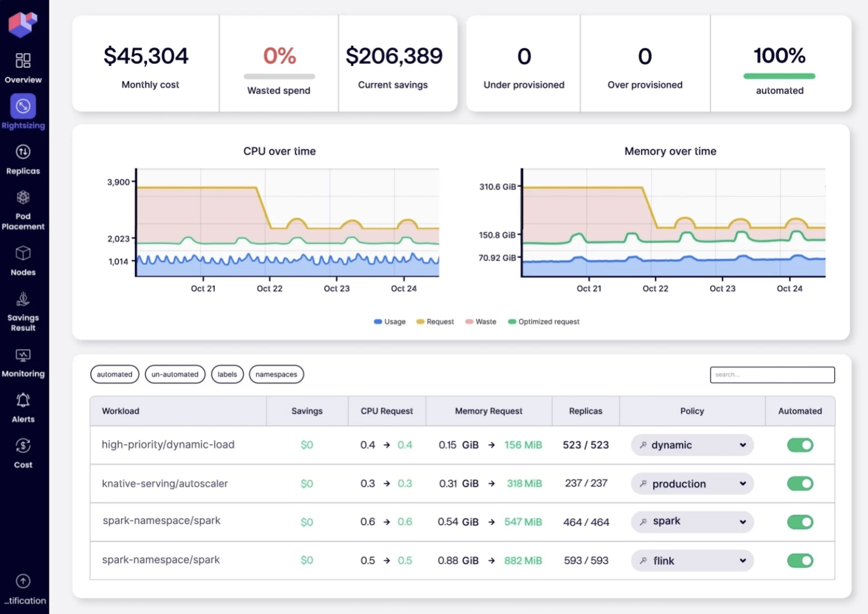Open high-priority/dynamic-load workload
Image resolution: width=868 pixels, height=614 pixels.
[168, 445]
